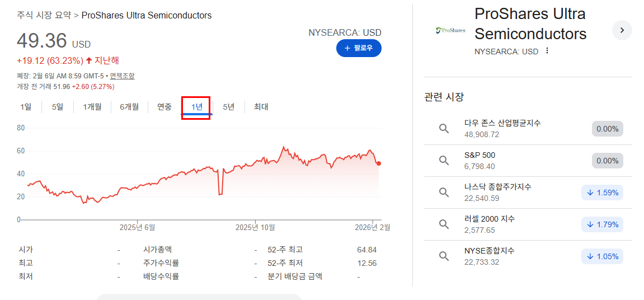The width and height of the screenshot is (644, 300).
Task: Click the 관련 시장 heading
Action: click(x=444, y=97)
